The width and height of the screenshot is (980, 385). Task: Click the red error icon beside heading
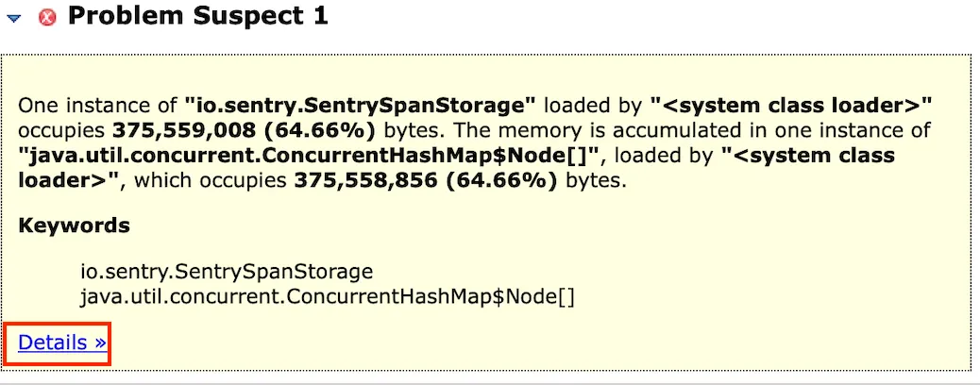(x=46, y=18)
